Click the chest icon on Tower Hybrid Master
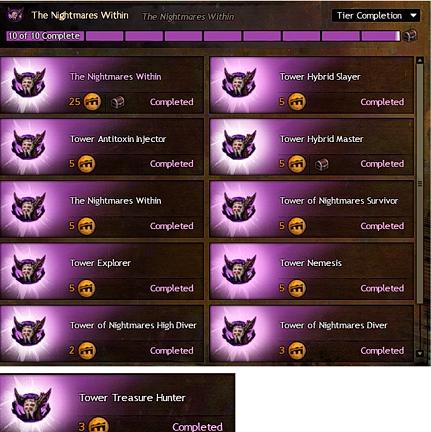The image size is (431, 432). 321,164
